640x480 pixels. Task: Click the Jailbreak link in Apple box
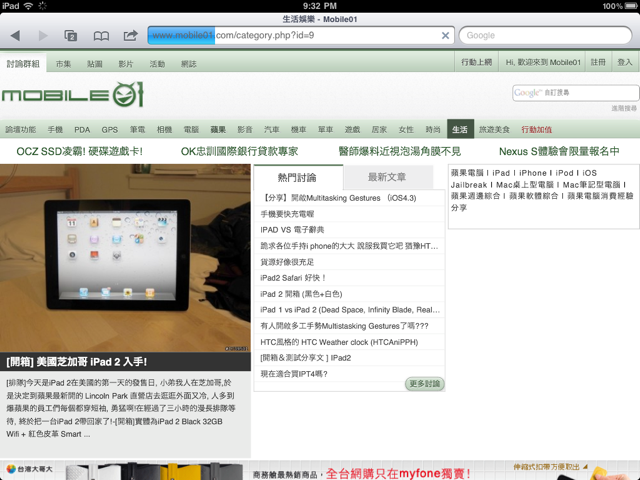coord(469,184)
